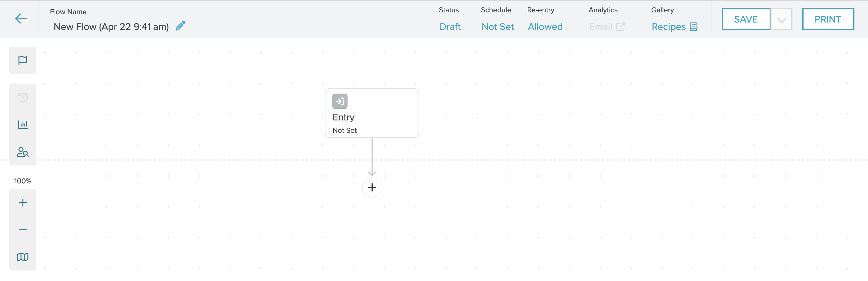
Task: Click the PRINT button
Action: pos(828,19)
